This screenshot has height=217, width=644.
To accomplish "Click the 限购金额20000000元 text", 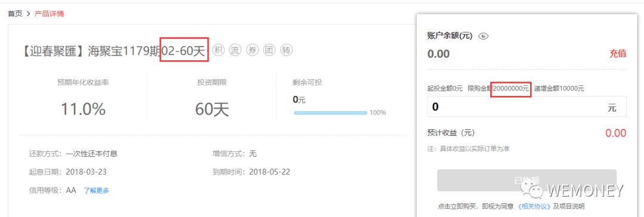I will 498,88.
